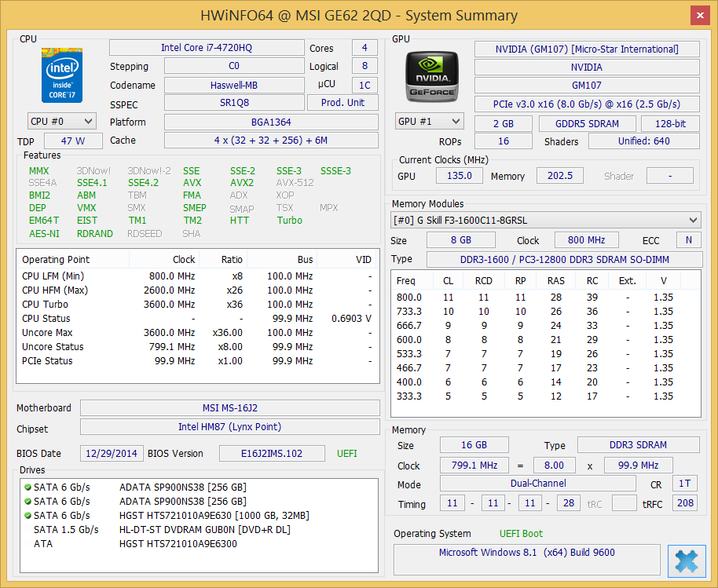Screen dimensions: 718x588
Task: Click the memory clock 799.1 MHz field
Action: [x=474, y=466]
